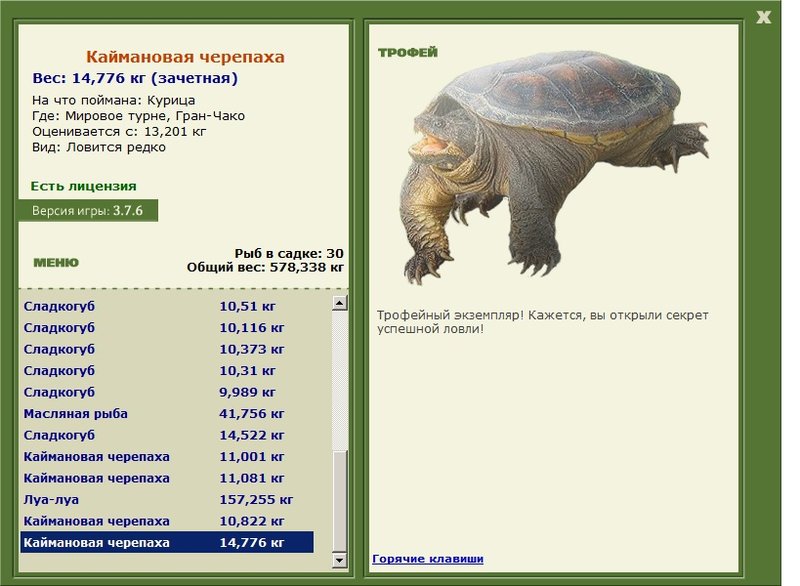This screenshot has height=586, width=800.
Task: Select Каймановая черепаха 10,822 кг row
Action: (x=167, y=521)
